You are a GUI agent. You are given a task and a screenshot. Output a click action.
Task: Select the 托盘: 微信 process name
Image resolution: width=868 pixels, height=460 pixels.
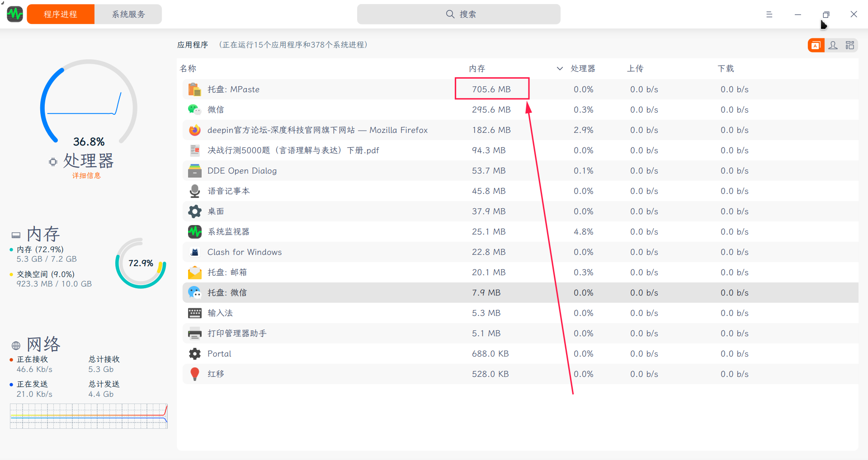pyautogui.click(x=227, y=293)
